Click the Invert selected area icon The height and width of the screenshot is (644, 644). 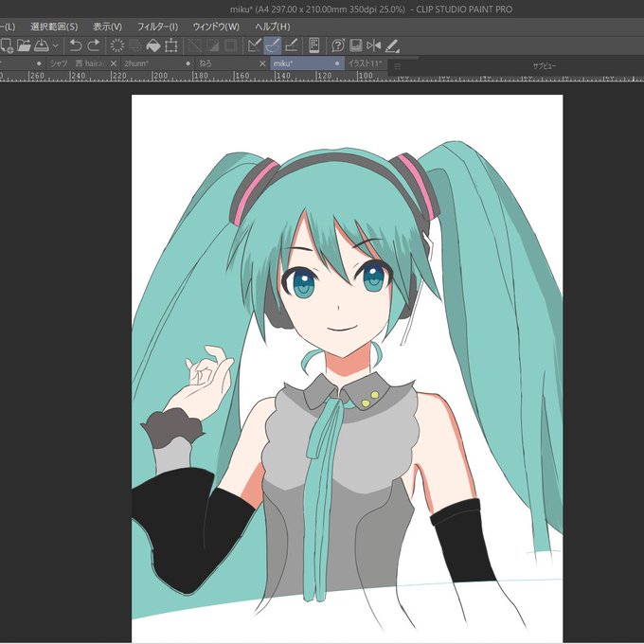click(213, 45)
